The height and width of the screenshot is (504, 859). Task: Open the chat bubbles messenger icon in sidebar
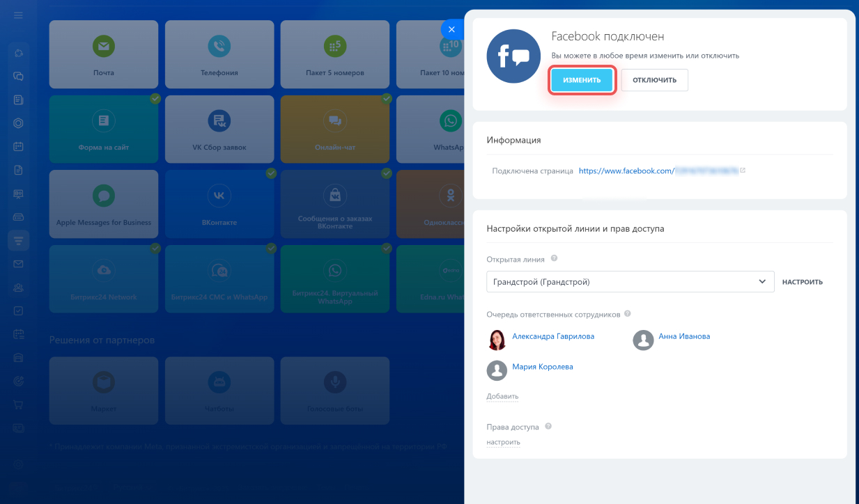pos(18,77)
